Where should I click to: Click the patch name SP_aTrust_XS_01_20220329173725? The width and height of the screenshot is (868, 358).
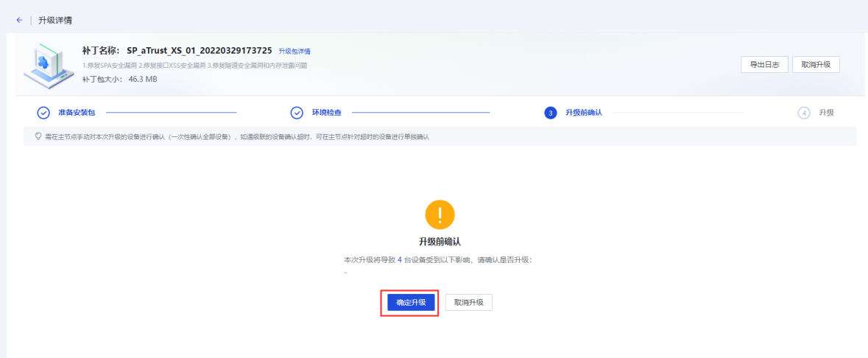[x=199, y=51]
